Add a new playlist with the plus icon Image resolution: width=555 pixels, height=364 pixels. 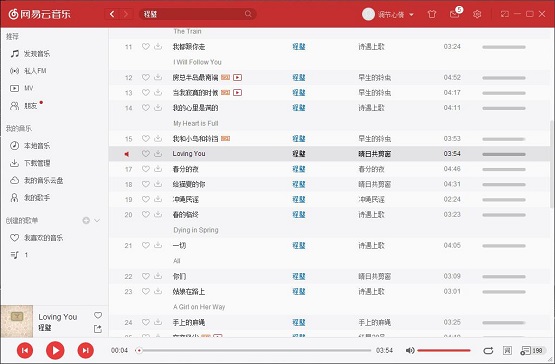click(x=86, y=221)
